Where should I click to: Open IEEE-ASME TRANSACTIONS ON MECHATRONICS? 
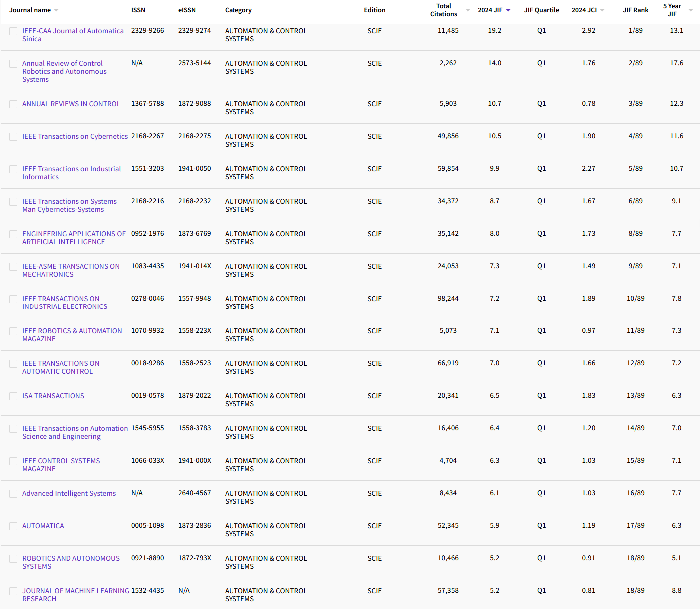71,270
